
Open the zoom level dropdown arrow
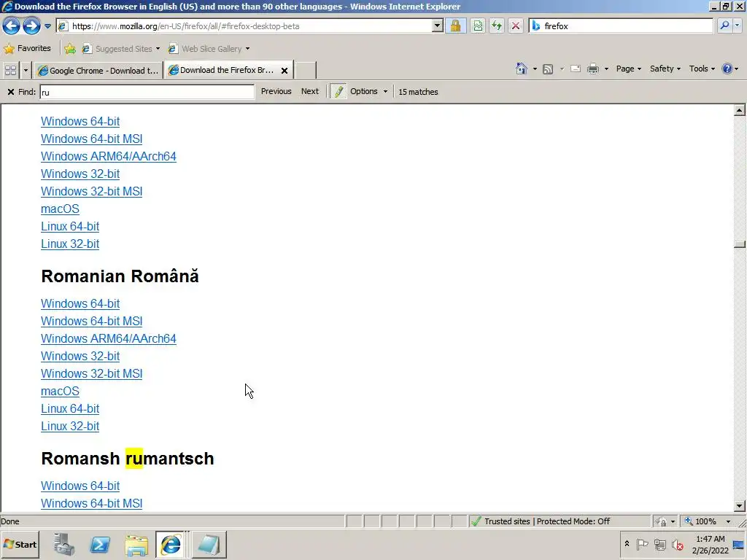[x=728, y=521]
